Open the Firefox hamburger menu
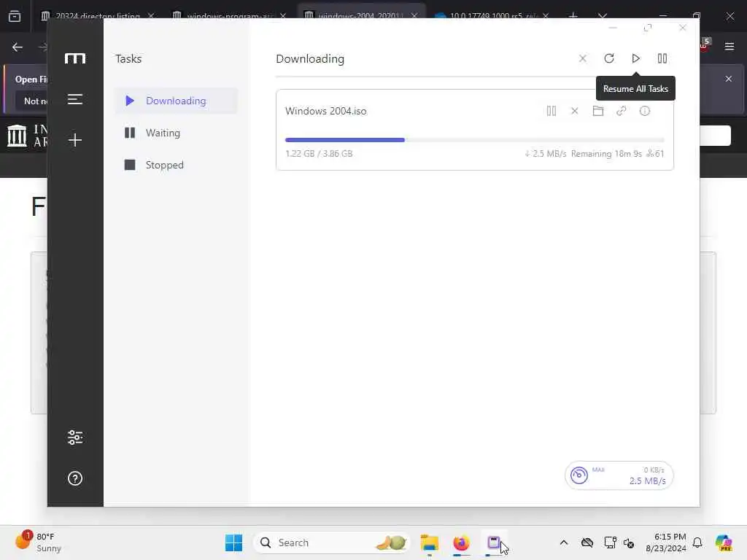This screenshot has height=560, width=747. (729, 46)
